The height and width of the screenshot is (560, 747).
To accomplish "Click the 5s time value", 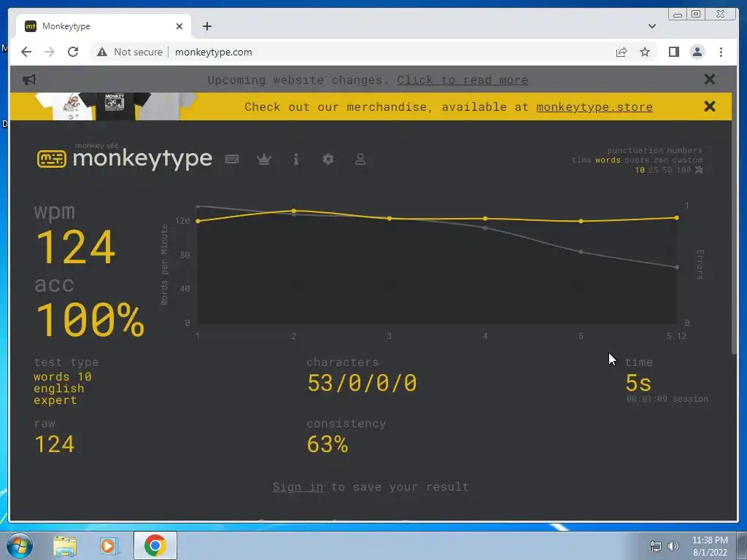I will coord(638,384).
